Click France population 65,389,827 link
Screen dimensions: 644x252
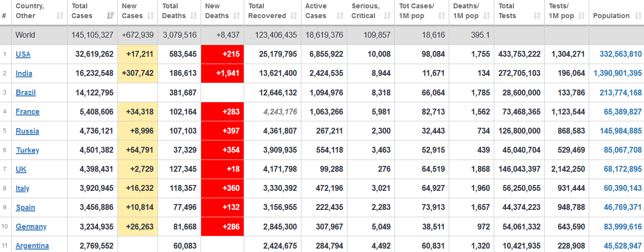tap(623, 112)
